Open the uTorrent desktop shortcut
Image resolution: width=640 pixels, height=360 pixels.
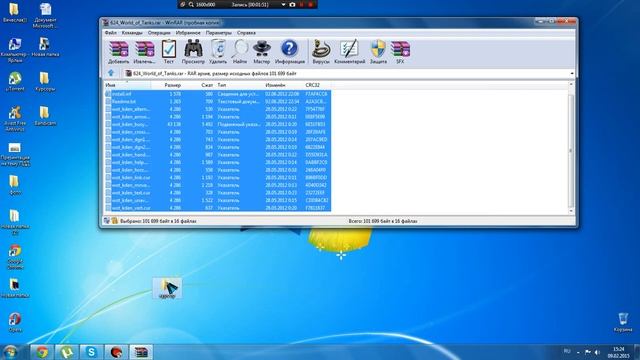coord(15,82)
